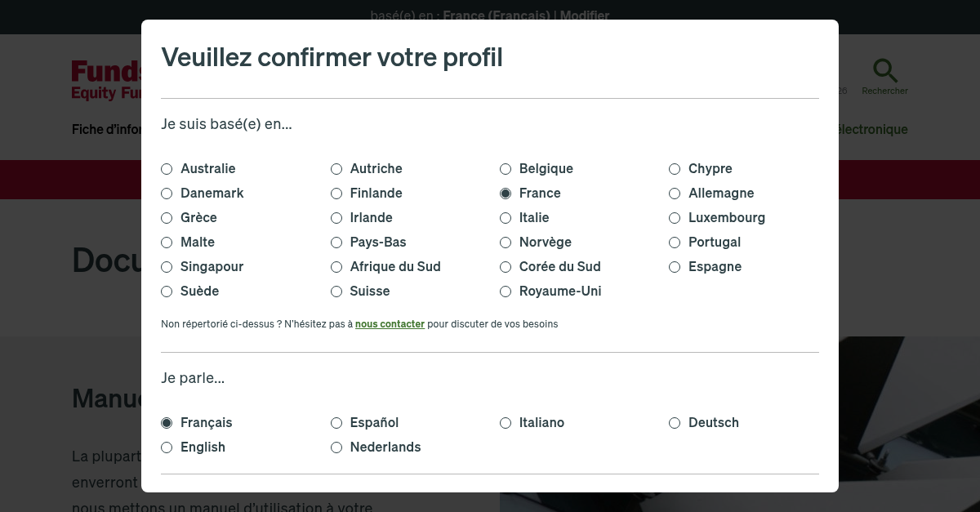Select Nederlands language radio button
Viewport: 980px width, 512px height.
point(336,447)
